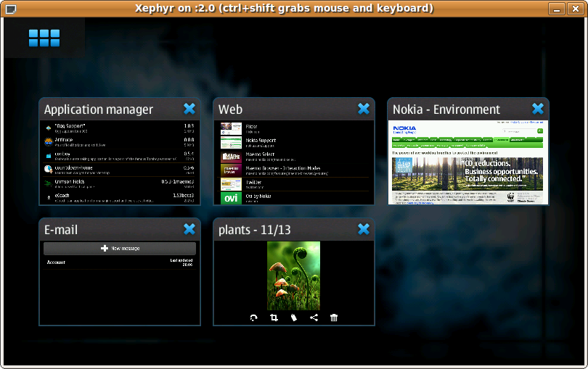Screen dimensions: 588x369
Task: Open the application menu grid icon
Action: point(44,38)
